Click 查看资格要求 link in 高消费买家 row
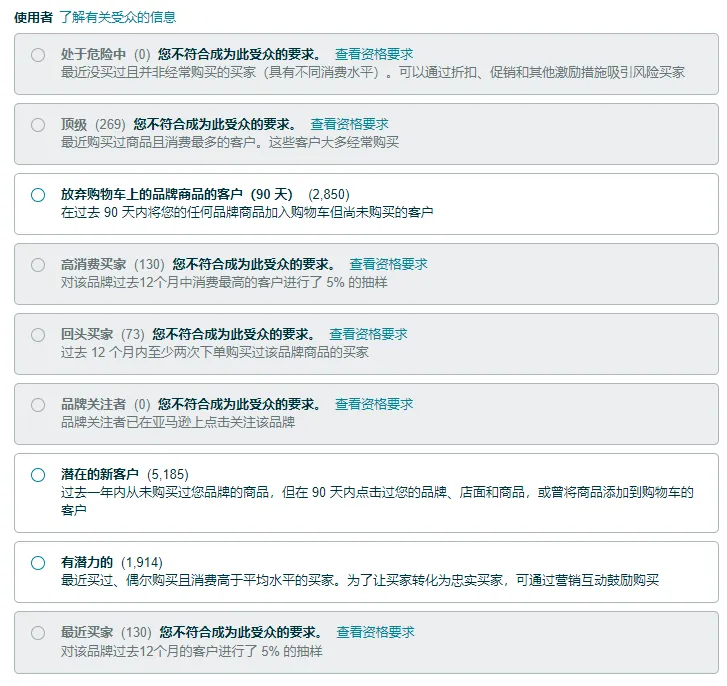 coord(389,264)
